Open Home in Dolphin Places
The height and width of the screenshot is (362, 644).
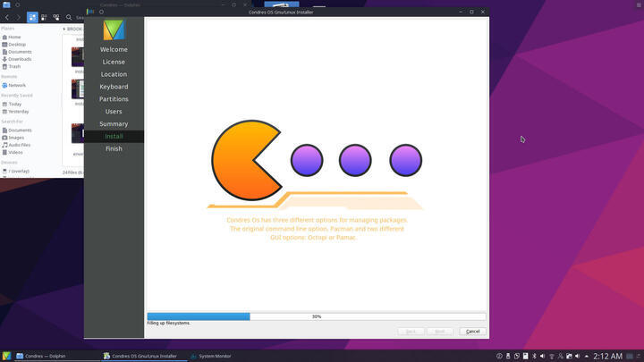(x=12, y=37)
